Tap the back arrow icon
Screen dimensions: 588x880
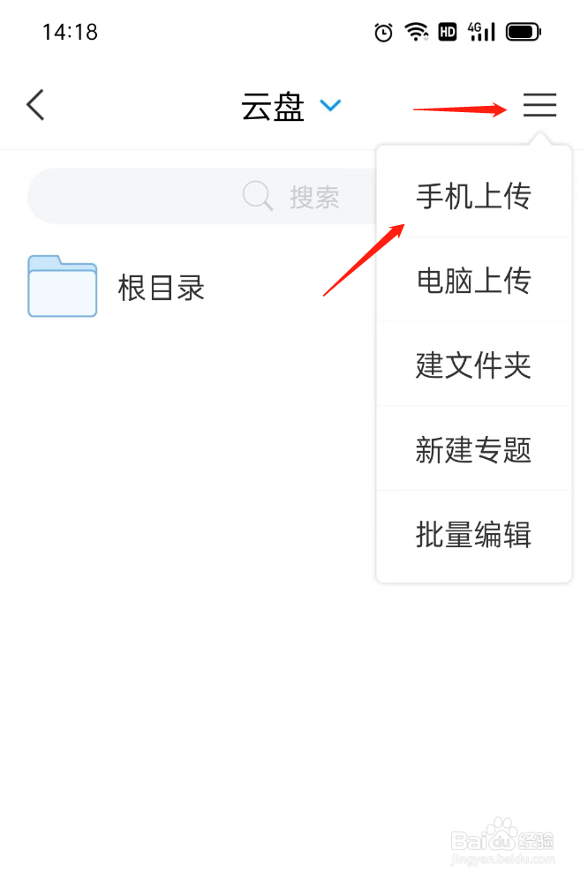click(35, 105)
